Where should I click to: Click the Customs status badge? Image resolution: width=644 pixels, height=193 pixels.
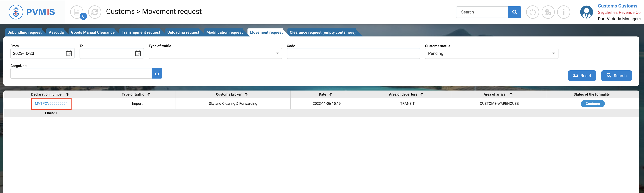point(592,104)
